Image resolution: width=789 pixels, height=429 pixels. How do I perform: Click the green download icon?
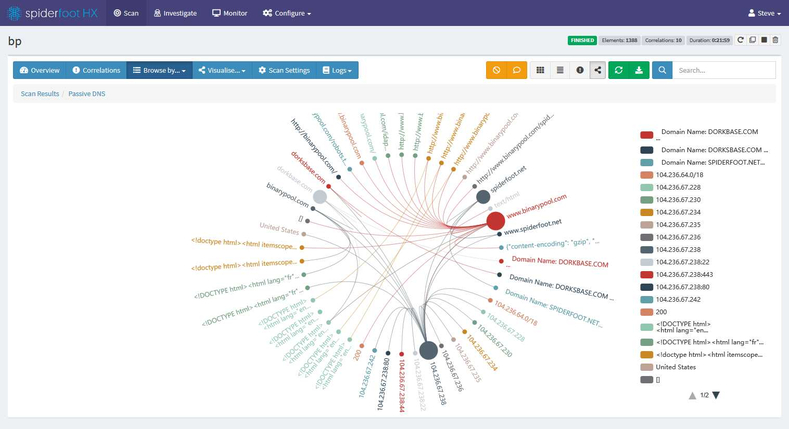(639, 70)
